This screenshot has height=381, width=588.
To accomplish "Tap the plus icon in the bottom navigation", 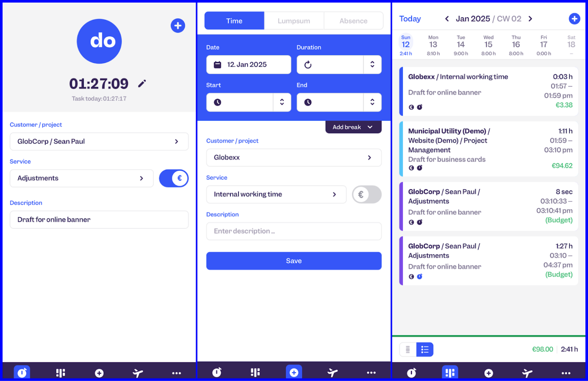I will 99,373.
